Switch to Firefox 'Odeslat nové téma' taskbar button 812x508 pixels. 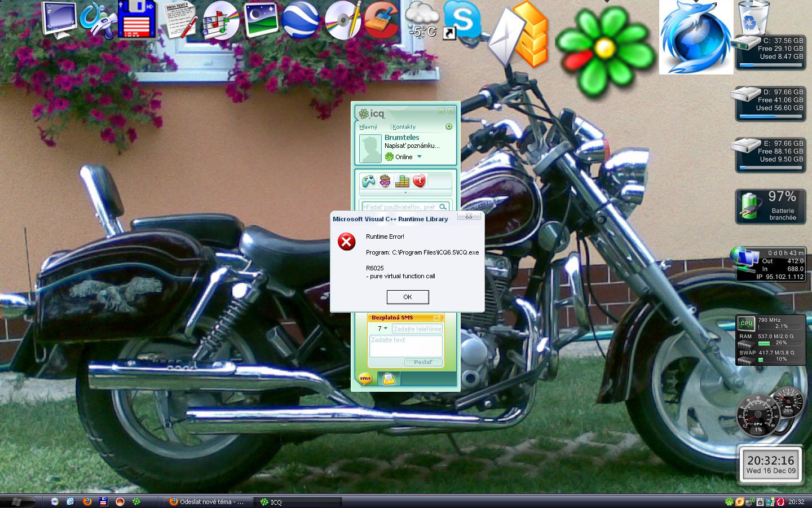[x=206, y=502]
